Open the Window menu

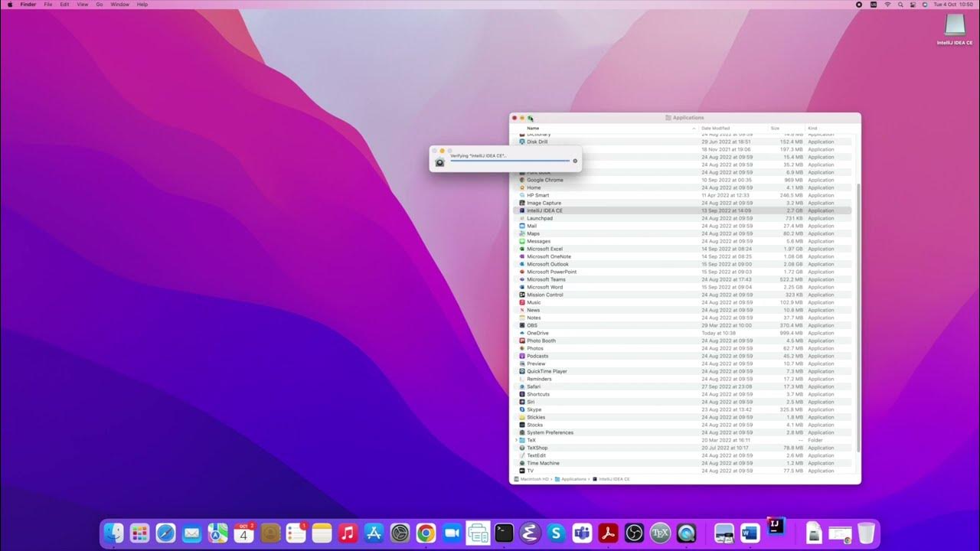[120, 5]
